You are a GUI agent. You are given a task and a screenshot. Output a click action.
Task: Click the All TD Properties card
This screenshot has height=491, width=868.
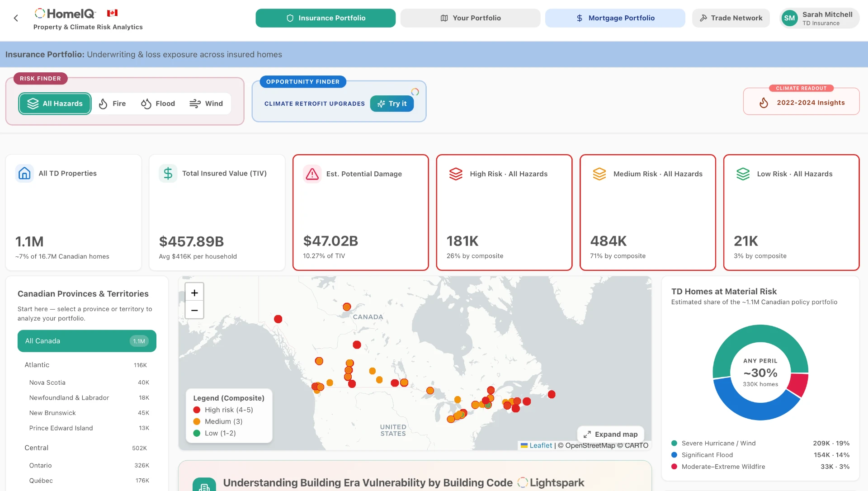click(x=74, y=212)
